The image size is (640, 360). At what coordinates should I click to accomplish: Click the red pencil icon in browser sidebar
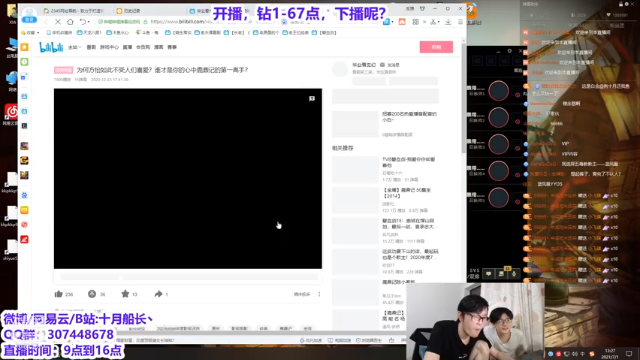(x=24, y=239)
